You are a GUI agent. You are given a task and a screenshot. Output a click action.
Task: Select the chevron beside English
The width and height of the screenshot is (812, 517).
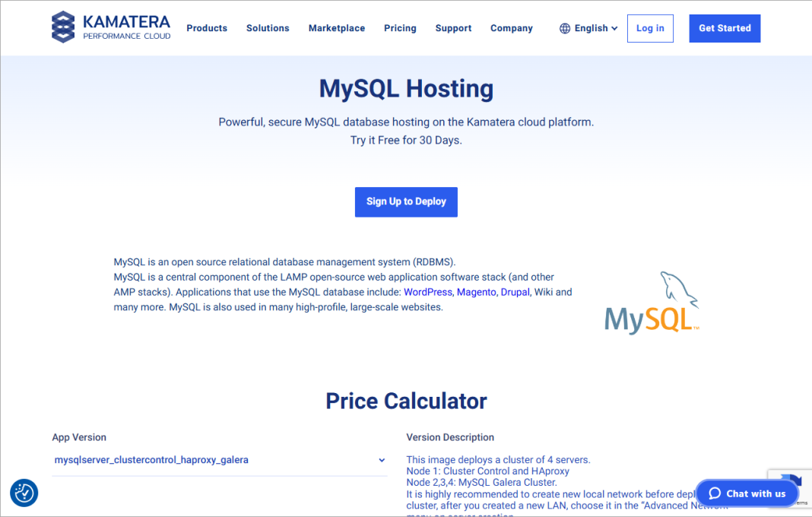click(x=614, y=28)
